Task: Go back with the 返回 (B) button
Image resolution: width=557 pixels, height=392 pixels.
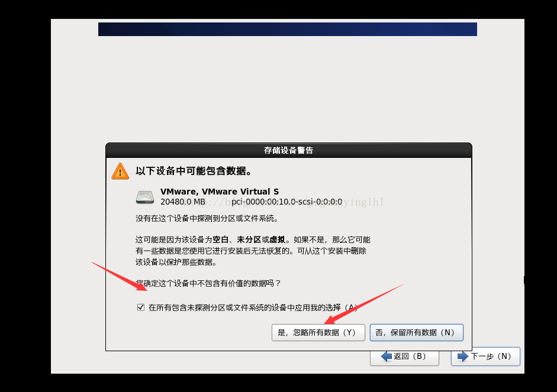Action: coord(404,357)
